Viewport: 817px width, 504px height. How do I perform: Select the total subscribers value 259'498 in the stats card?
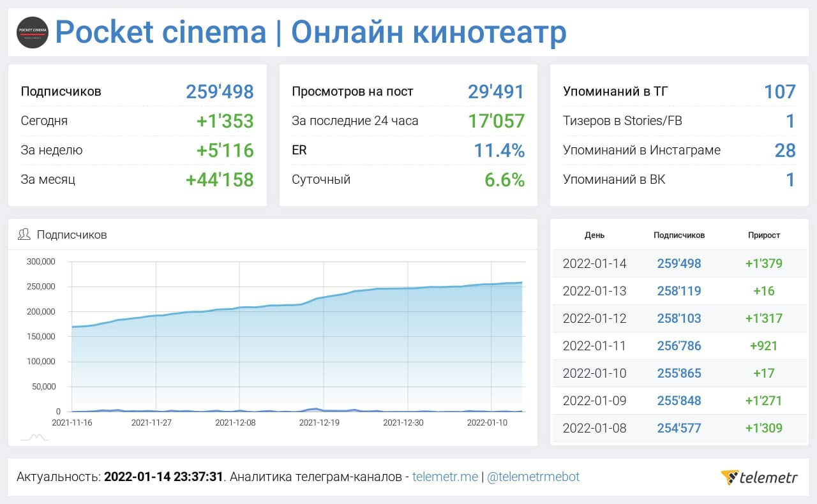pos(220,92)
